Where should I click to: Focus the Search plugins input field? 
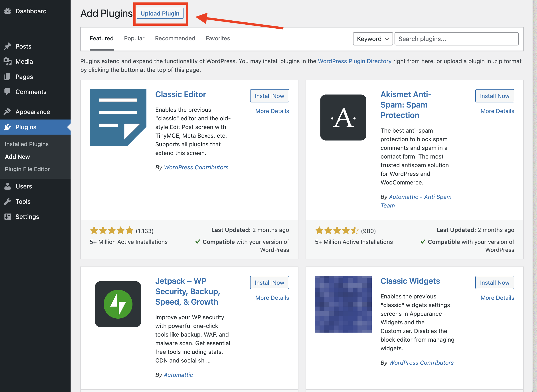tap(456, 39)
